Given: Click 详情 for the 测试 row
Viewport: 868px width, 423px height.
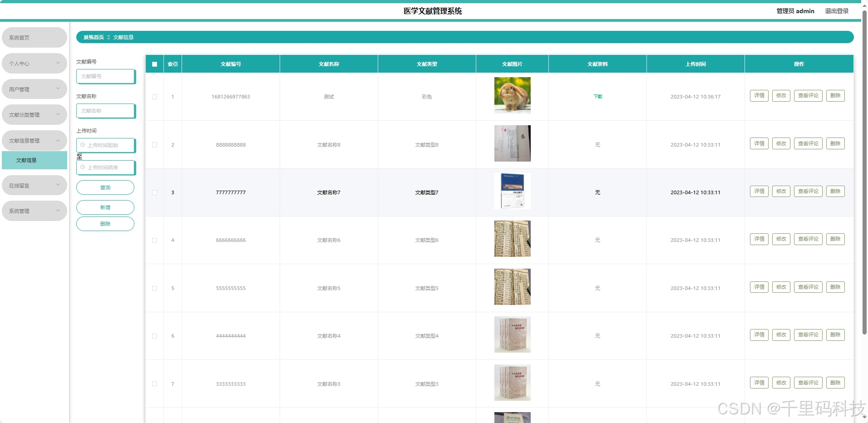Looking at the screenshot, I should click(x=759, y=95).
